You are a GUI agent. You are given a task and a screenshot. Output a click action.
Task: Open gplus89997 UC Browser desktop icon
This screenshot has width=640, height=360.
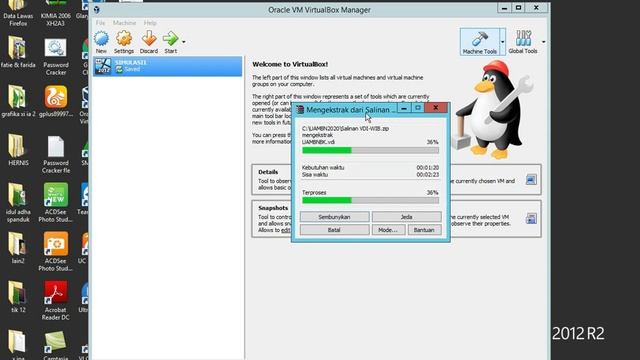click(56, 102)
